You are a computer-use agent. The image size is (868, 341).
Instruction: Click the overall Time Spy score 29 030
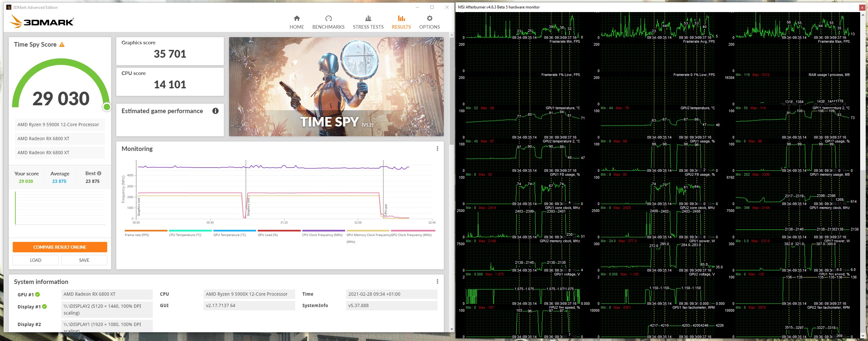coord(61,98)
